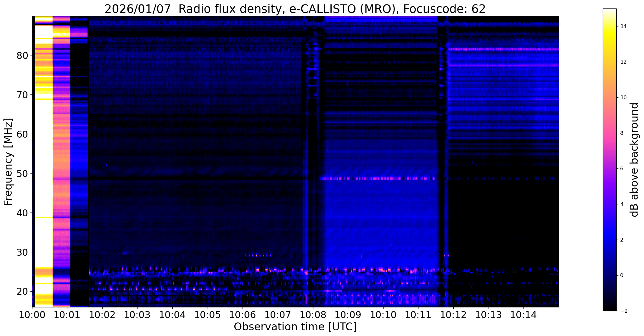Image resolution: width=644 pixels, height=336 pixels.
Task: Click the 40 MHz frequency tick label
Action: 22,213
